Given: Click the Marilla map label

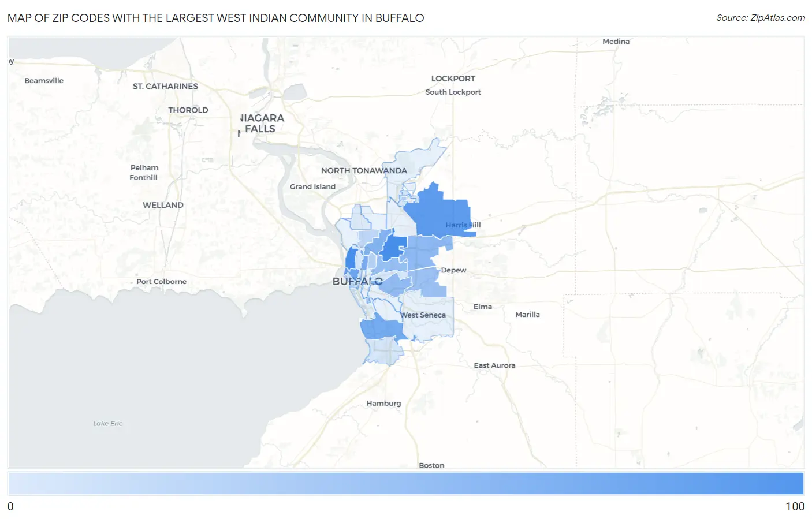Looking at the screenshot, I should pyautogui.click(x=527, y=315).
